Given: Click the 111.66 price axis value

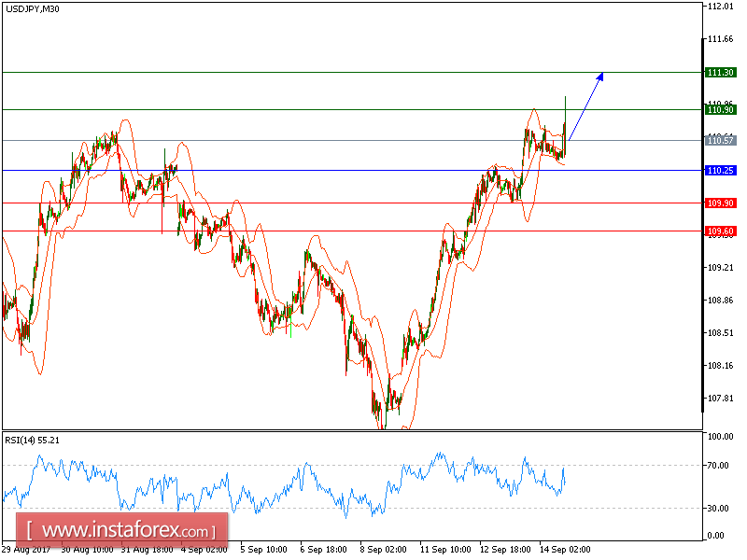Looking at the screenshot, I should point(719,39).
